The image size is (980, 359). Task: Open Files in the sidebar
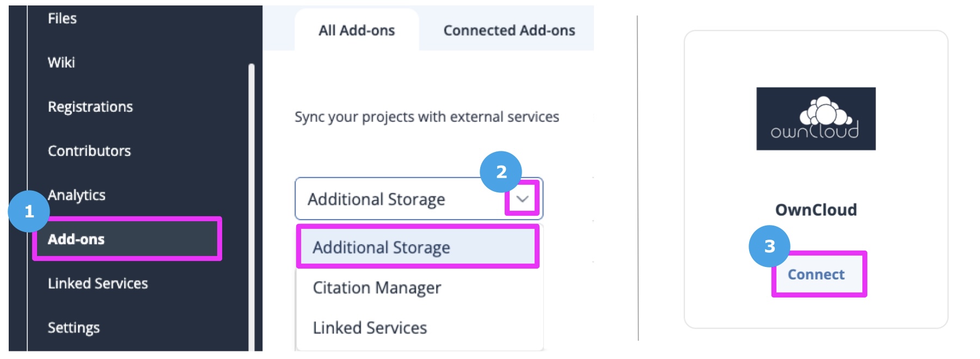tap(62, 19)
